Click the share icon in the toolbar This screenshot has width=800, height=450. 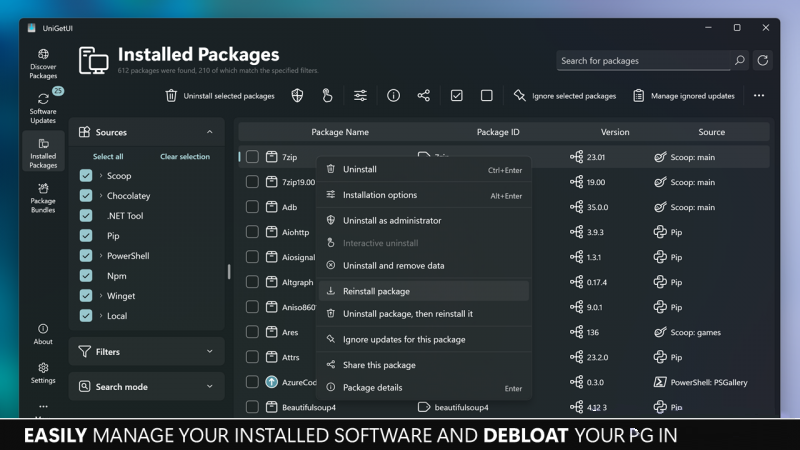pyautogui.click(x=424, y=96)
